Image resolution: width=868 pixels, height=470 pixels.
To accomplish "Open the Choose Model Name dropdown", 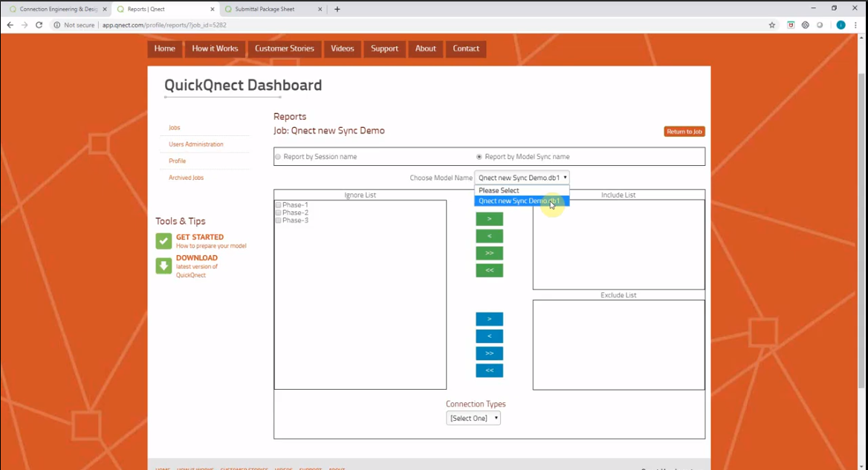I will 522,178.
